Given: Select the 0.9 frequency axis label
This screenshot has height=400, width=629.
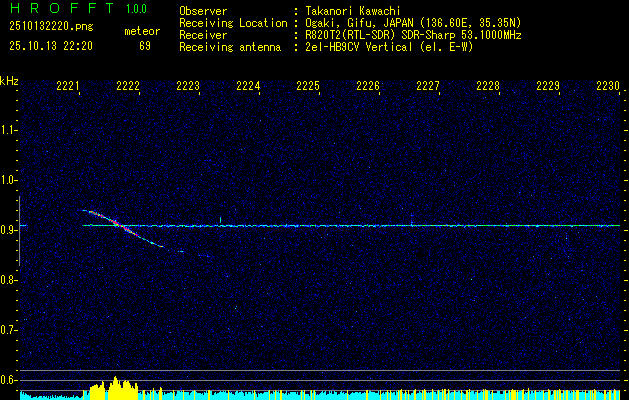Looking at the screenshot, I should [x=9, y=229].
